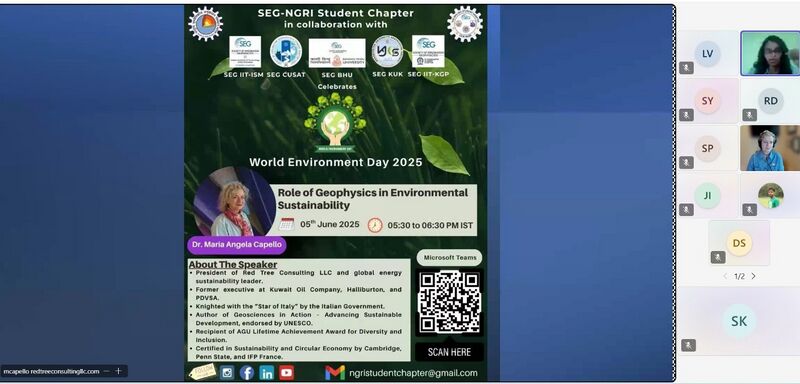Screen dimensions: 800x384
Task: Click the SEG IIT-KGP logo
Action: pyautogui.click(x=428, y=52)
